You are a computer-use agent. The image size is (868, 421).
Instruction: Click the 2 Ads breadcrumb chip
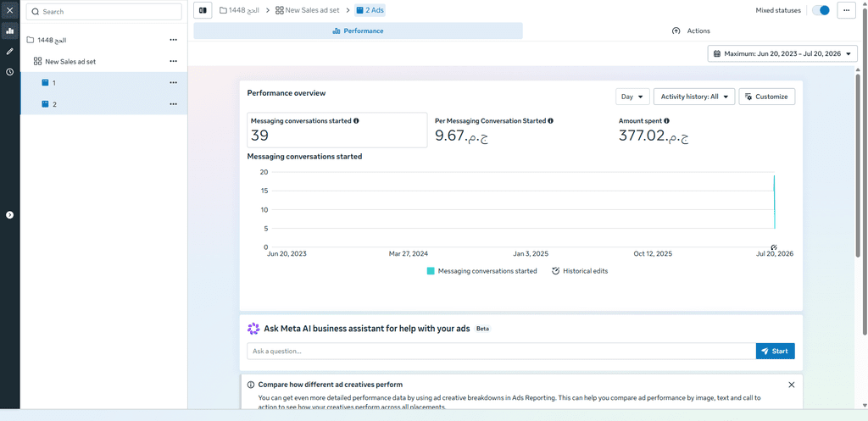pos(370,10)
